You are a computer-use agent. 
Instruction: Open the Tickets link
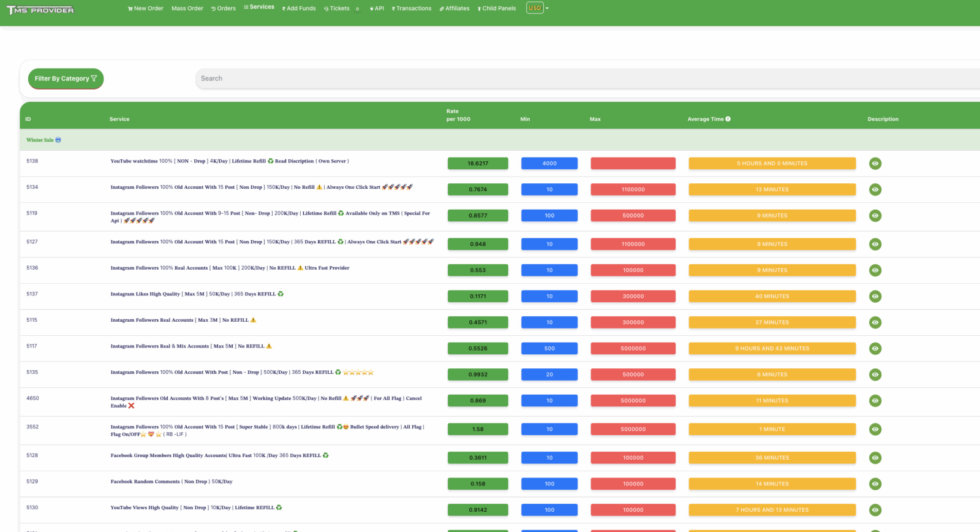(x=337, y=9)
